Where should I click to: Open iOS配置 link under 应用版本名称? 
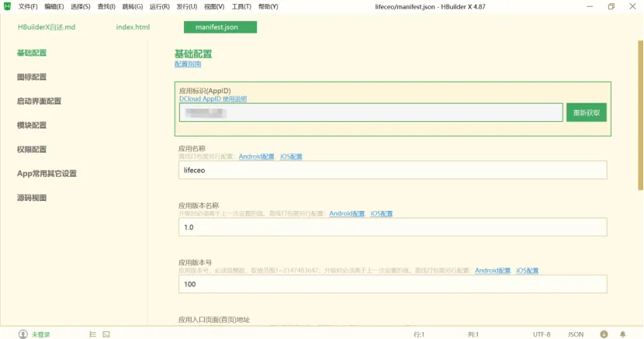(x=382, y=213)
